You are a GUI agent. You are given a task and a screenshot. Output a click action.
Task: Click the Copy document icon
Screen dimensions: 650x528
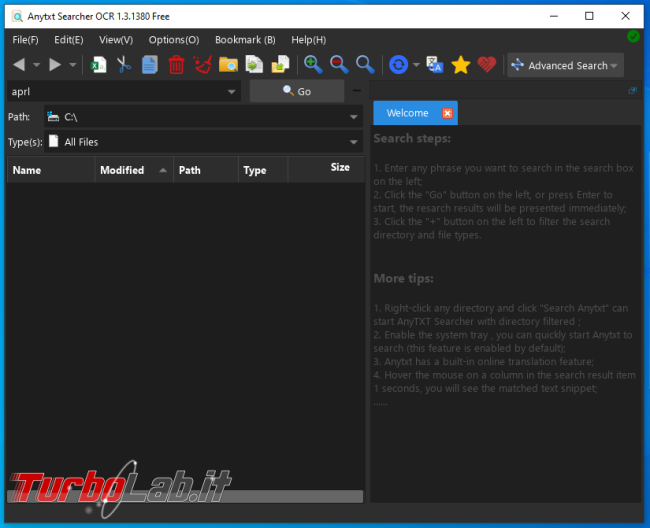[x=150, y=65]
